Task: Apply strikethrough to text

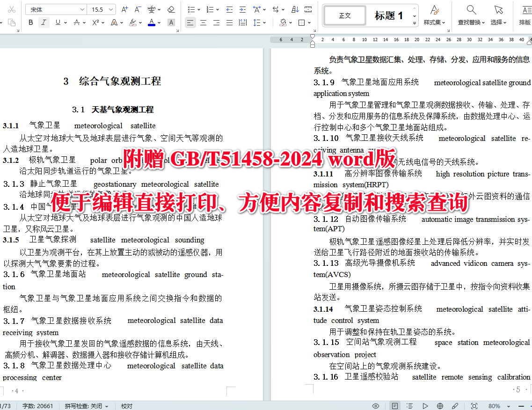Action: 77,22
